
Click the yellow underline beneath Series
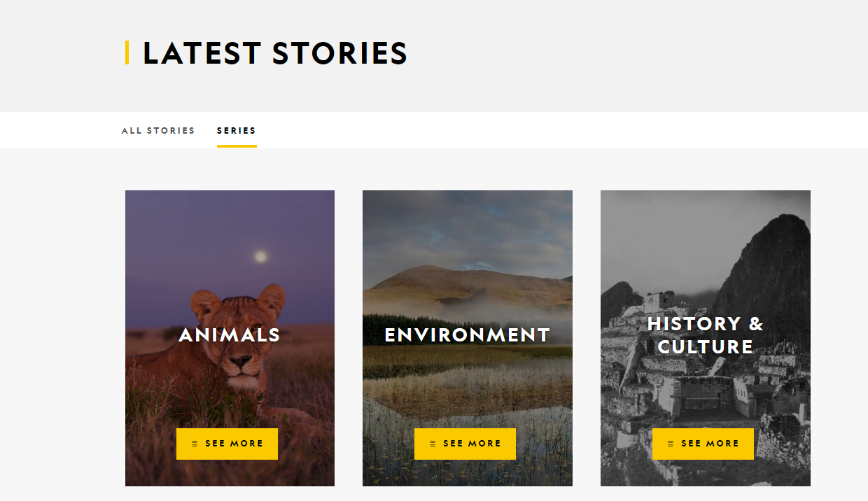tap(237, 146)
